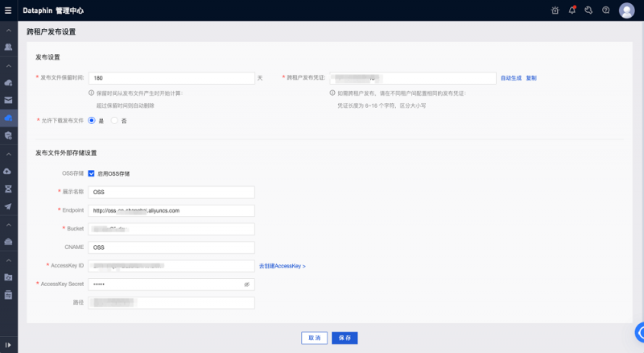
Task: Open the notification bell
Action: pos(572,10)
